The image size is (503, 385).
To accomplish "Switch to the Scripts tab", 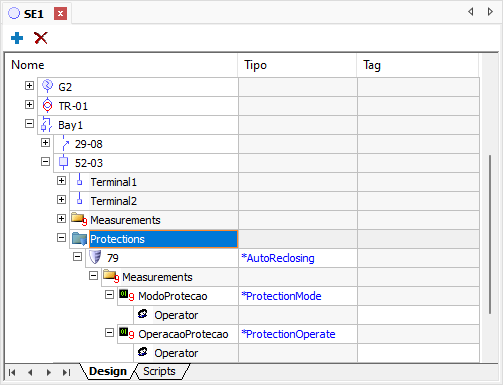I will (159, 371).
